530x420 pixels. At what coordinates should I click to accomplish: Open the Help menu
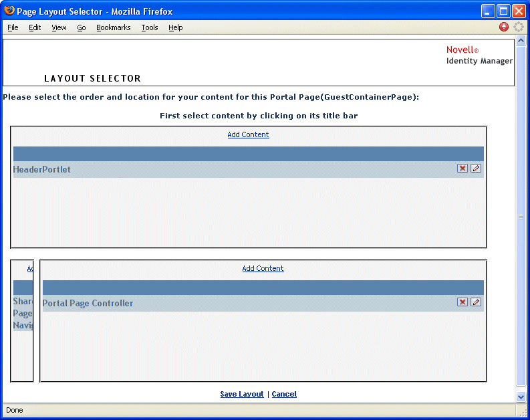coord(175,27)
